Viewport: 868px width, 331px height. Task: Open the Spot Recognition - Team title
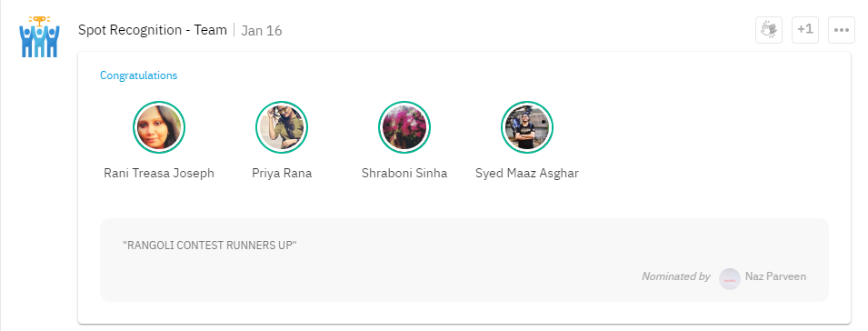click(152, 30)
